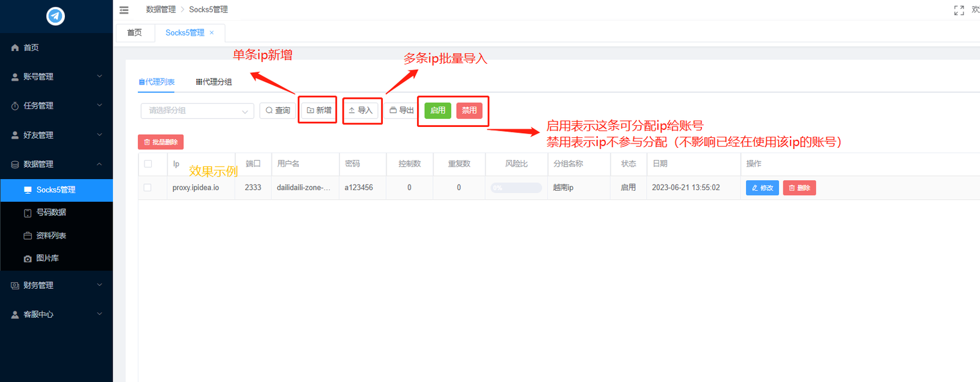The height and width of the screenshot is (382, 980).
Task: Expand the 账号管理 sidebar menu
Action: 56,77
